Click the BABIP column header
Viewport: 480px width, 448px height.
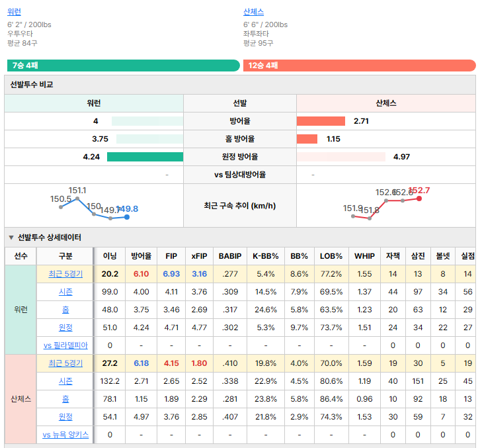click(230, 256)
